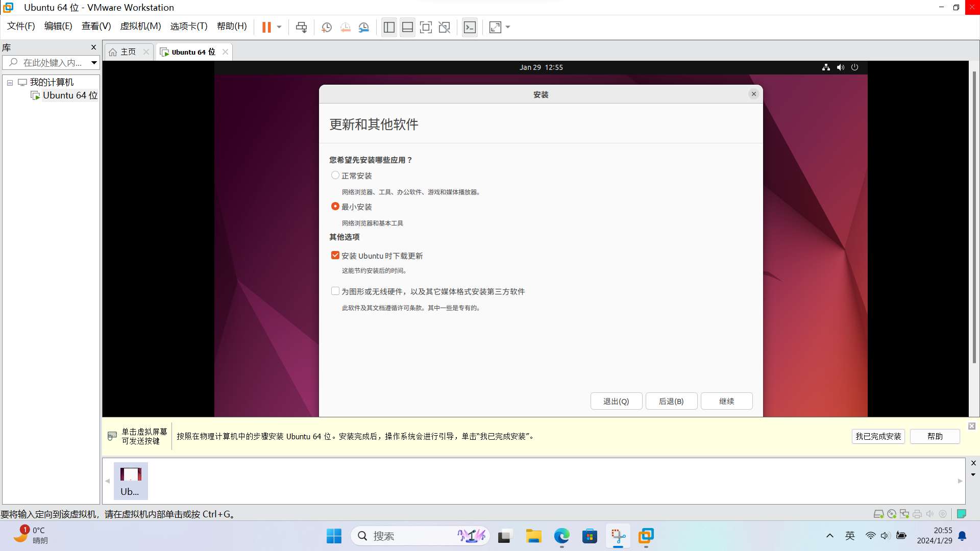
Task: Open Ubuntu volume icon in top bar
Action: pyautogui.click(x=841, y=67)
